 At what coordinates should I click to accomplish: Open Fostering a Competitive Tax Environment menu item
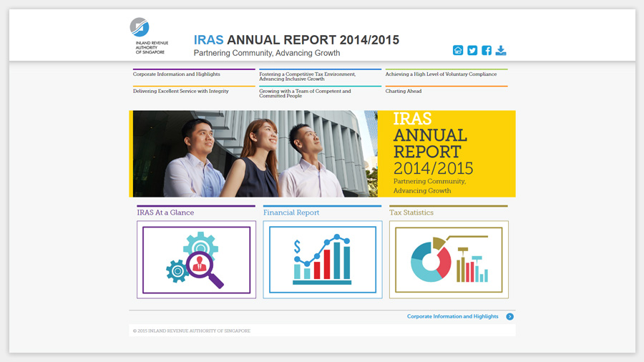(307, 77)
